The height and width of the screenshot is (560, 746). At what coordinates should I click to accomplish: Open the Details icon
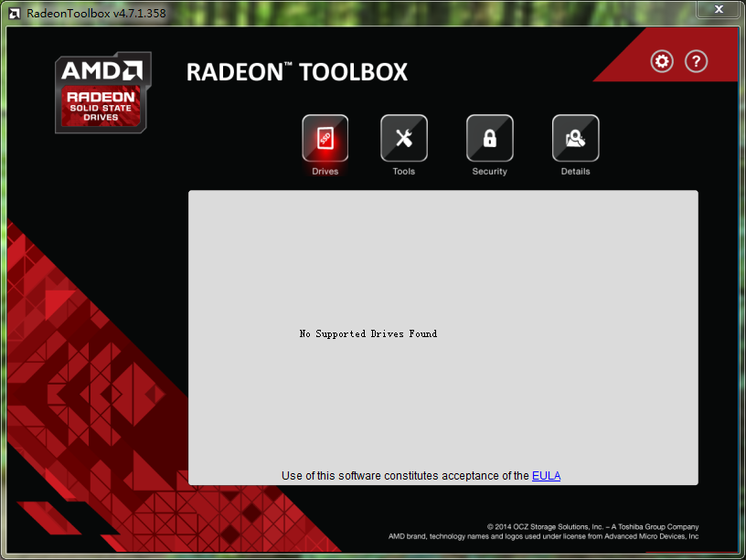point(575,138)
